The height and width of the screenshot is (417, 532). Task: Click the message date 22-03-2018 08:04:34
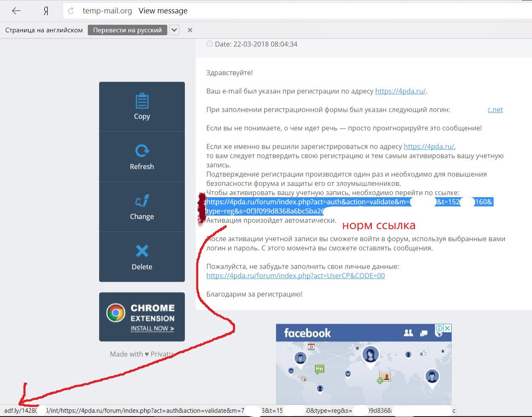(265, 44)
